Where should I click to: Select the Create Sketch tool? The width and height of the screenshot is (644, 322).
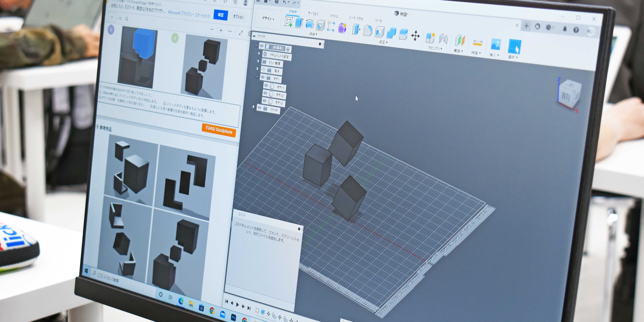289,22
